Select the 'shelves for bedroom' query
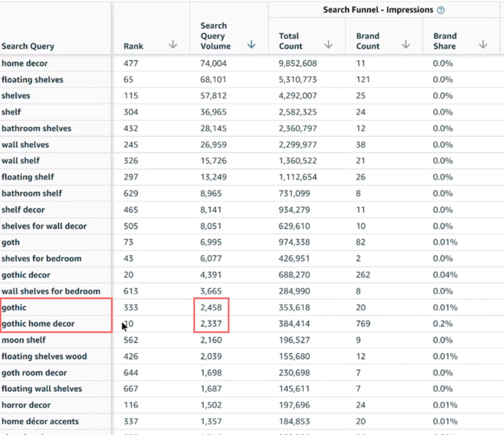The image size is (504, 435). (41, 258)
